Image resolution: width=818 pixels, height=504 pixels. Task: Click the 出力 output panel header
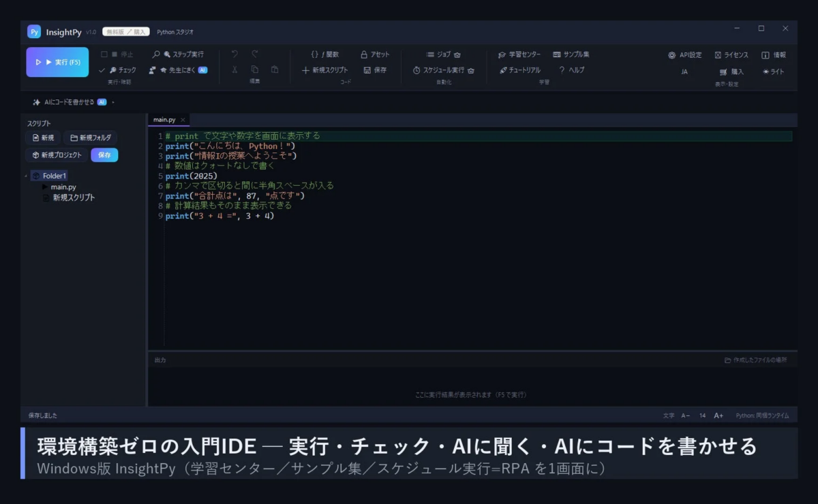tap(160, 360)
